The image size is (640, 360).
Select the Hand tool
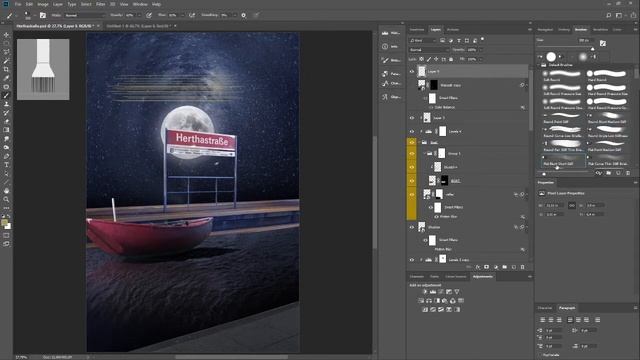(6, 191)
